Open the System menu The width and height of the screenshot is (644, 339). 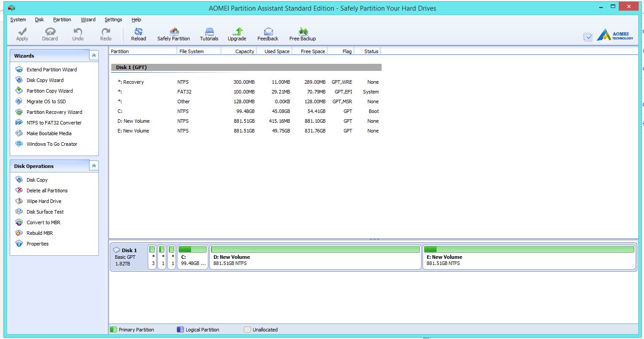click(x=18, y=19)
